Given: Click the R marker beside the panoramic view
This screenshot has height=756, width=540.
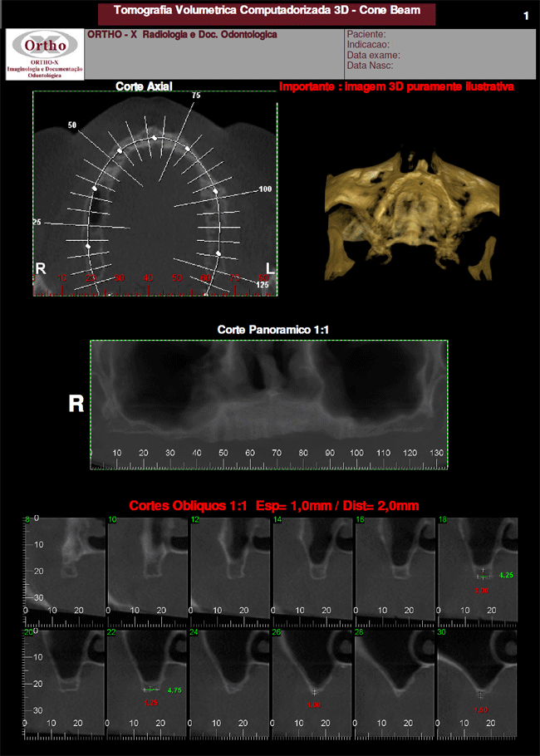Looking at the screenshot, I should pos(76,404).
